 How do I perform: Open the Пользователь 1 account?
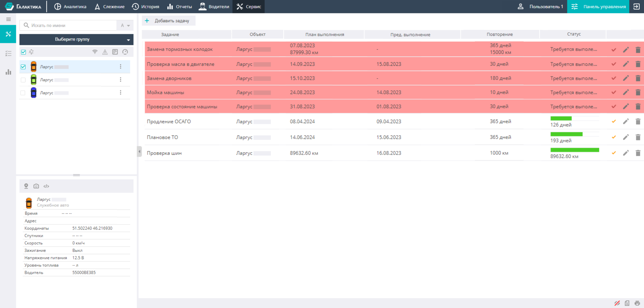tap(540, 7)
